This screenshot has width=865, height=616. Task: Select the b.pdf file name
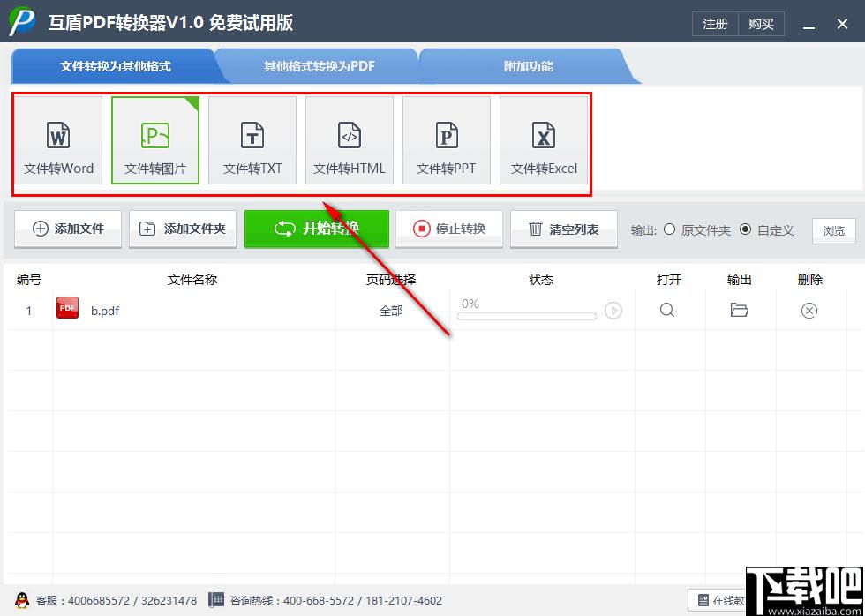pos(105,311)
